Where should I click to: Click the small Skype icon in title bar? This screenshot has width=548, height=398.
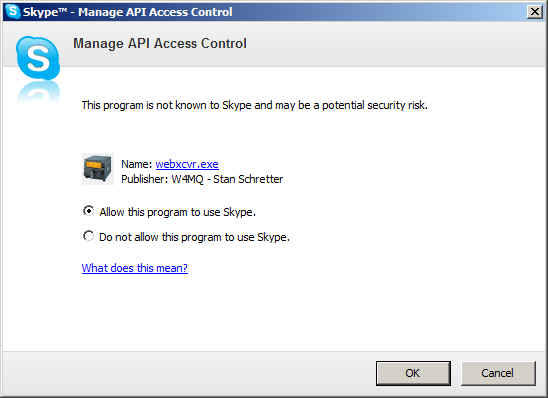pos(13,11)
